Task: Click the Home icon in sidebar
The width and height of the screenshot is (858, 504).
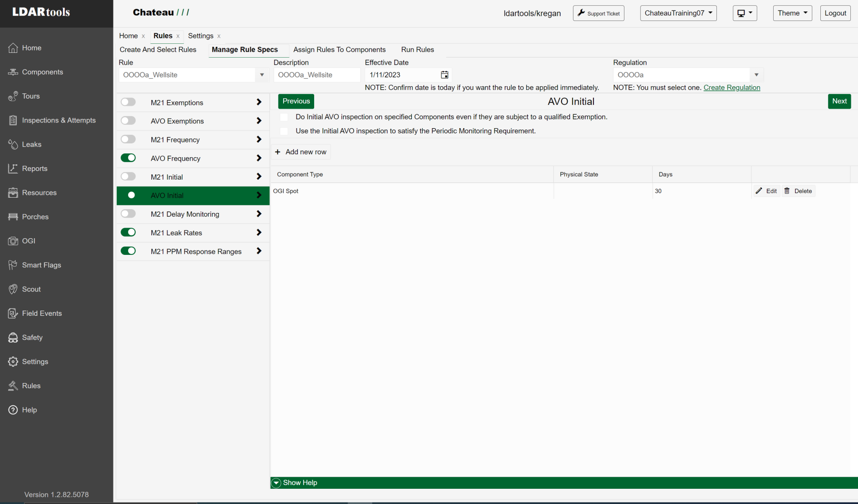Action: (x=13, y=48)
